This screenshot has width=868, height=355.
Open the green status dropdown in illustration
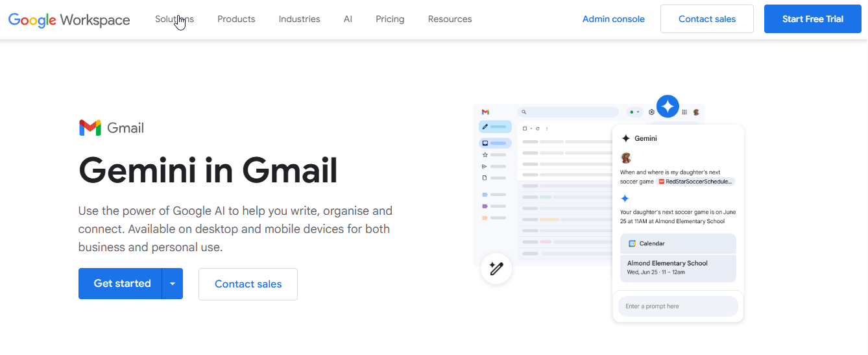pos(634,112)
